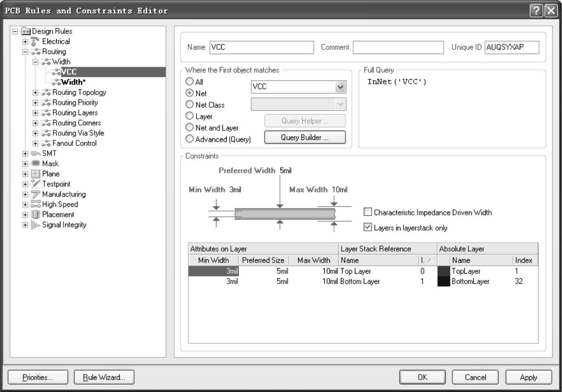Select the Width* rule in tree
Image resolution: width=562 pixels, height=392 pixels.
[73, 82]
